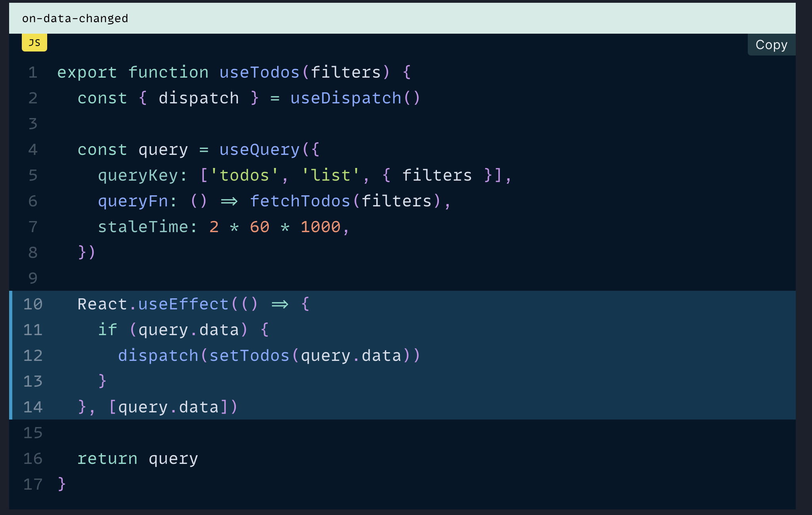
Task: Click setTodos inside the dispatch call
Action: (249, 356)
